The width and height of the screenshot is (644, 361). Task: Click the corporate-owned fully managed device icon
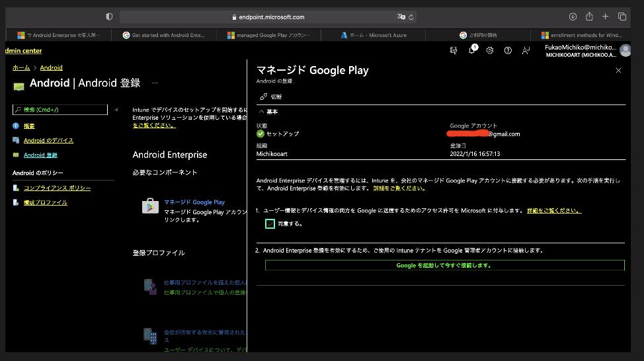(150, 336)
